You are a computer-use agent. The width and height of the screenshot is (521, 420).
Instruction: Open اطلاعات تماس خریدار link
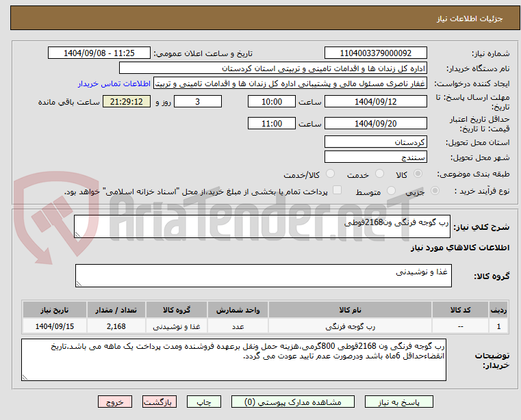coord(114,83)
